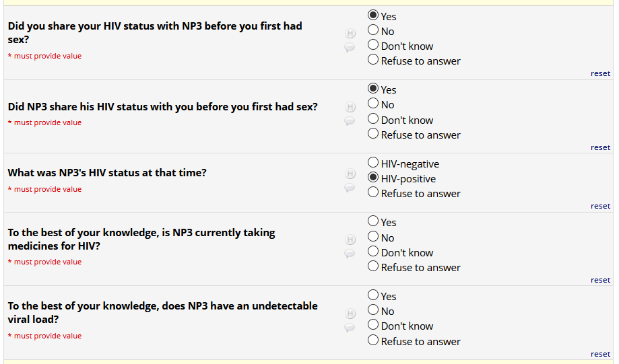Select 'No' for sharing your HIV status with NP3
The width and height of the screenshot is (619, 364).
coord(373,31)
